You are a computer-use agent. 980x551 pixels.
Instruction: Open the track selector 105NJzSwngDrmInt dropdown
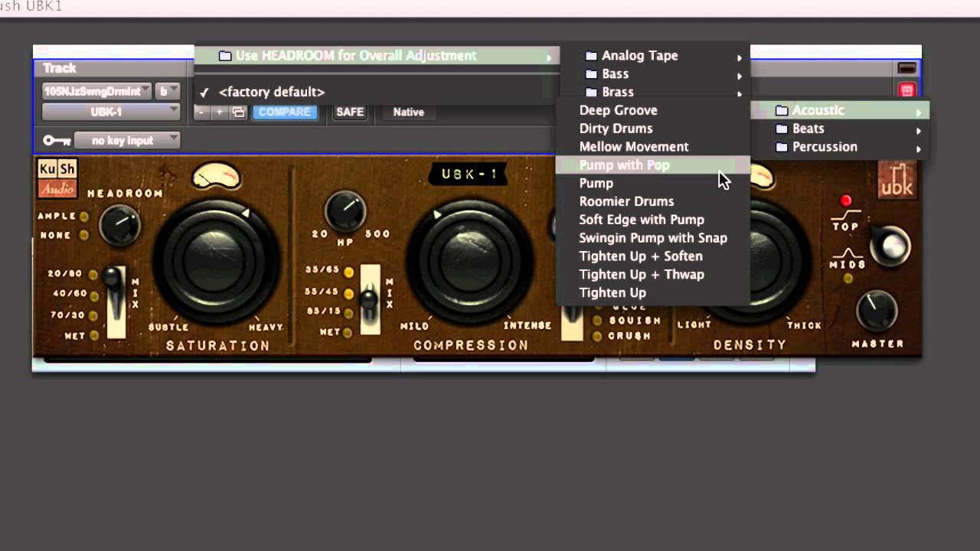coord(97,91)
